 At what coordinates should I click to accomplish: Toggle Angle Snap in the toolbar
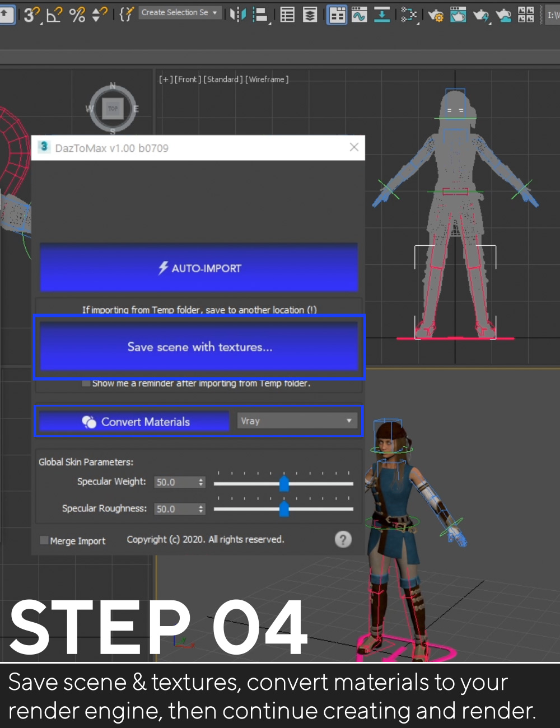tap(54, 14)
